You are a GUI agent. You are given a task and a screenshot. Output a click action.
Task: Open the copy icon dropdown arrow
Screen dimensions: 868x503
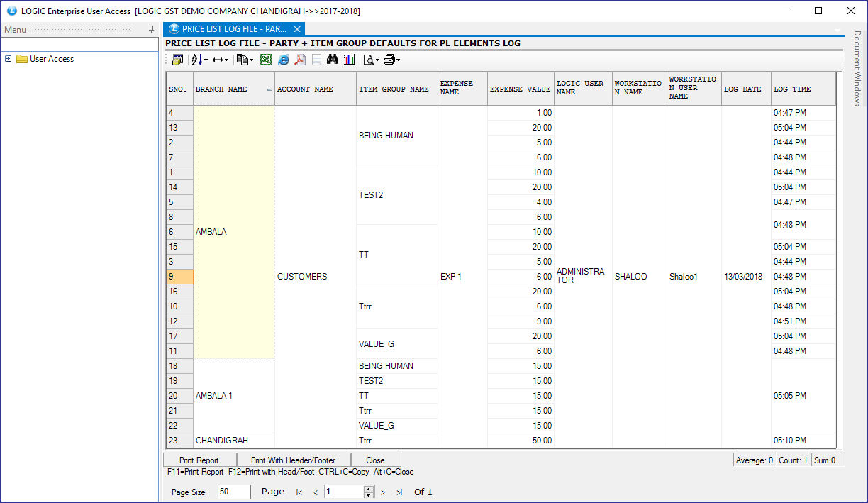point(251,60)
